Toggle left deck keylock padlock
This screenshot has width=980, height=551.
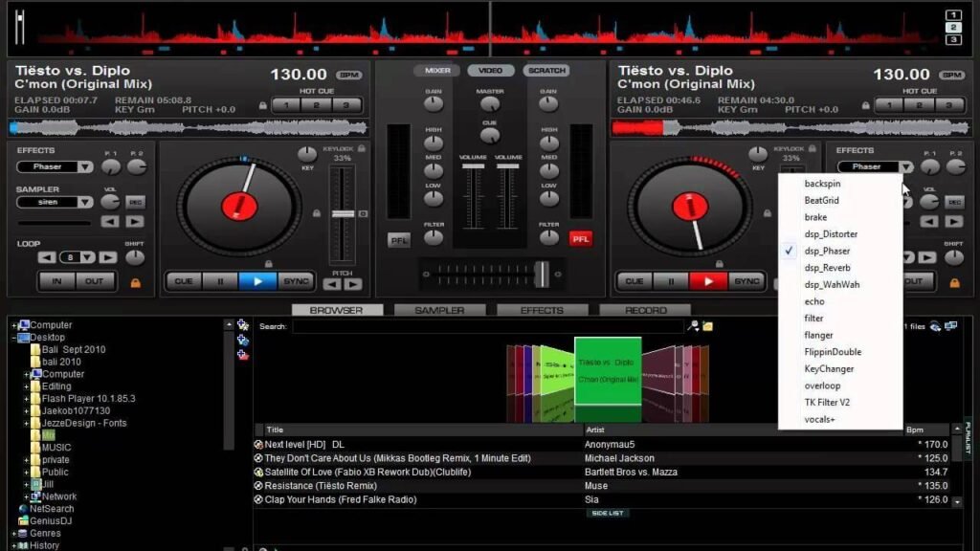tap(361, 148)
